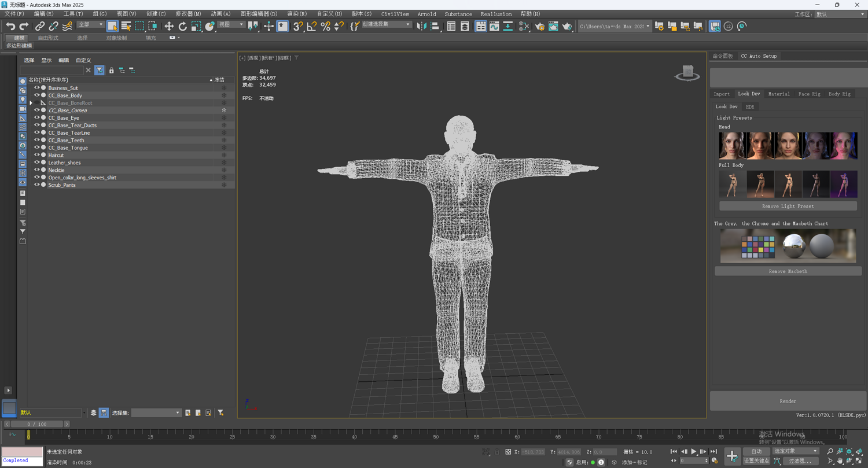Viewport: 868px width, 468px height.
Task: Open the Render Setup teapot icon
Action: (540, 26)
